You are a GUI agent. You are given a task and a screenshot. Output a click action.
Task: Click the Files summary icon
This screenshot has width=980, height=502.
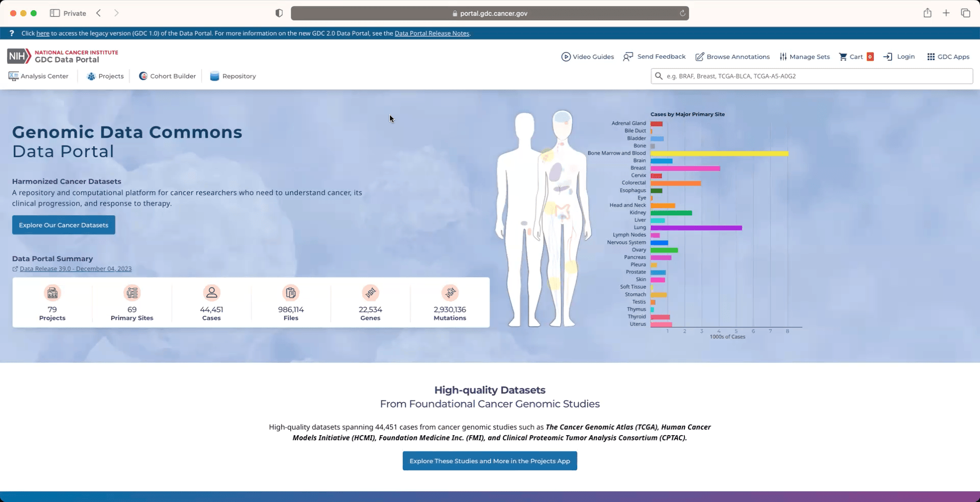tap(290, 293)
